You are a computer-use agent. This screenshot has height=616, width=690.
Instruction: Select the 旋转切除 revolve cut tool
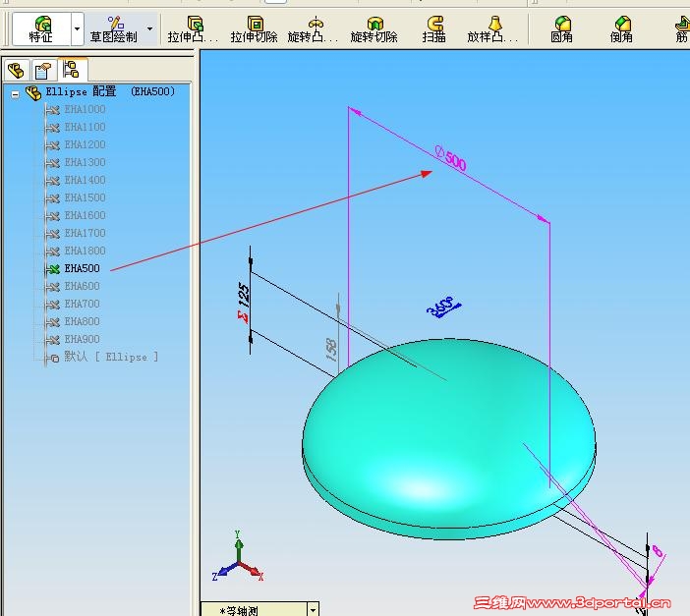pyautogui.click(x=374, y=29)
